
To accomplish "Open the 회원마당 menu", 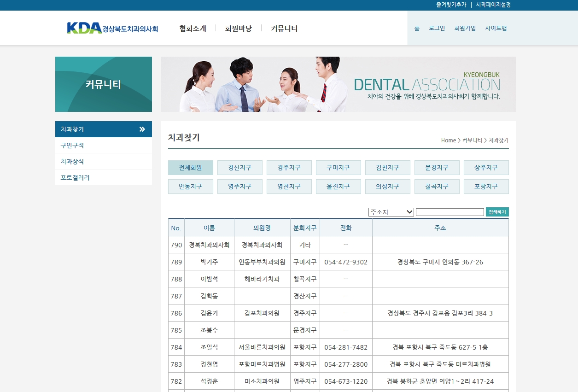I will 239,29.
